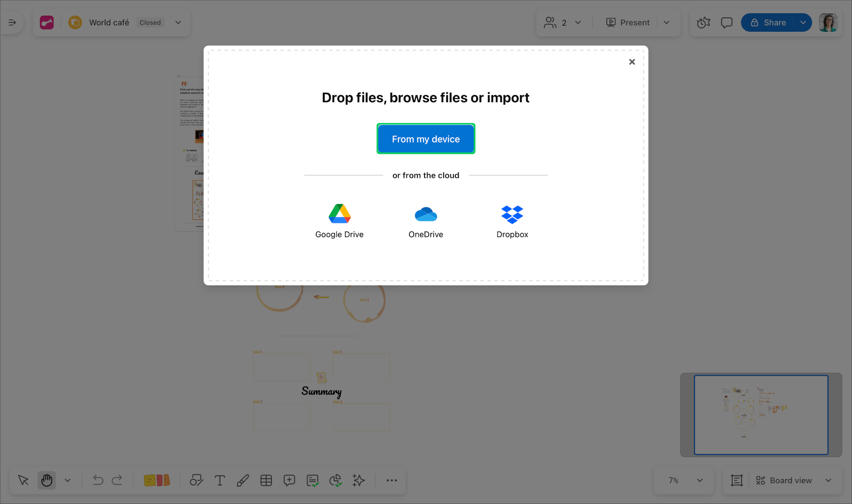This screenshot has height=504, width=852.
Task: Switch to the arrow select tool
Action: (23, 480)
